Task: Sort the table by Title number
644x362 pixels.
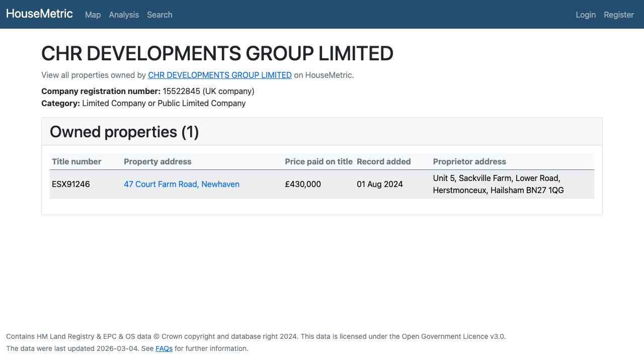Action: 76,161
